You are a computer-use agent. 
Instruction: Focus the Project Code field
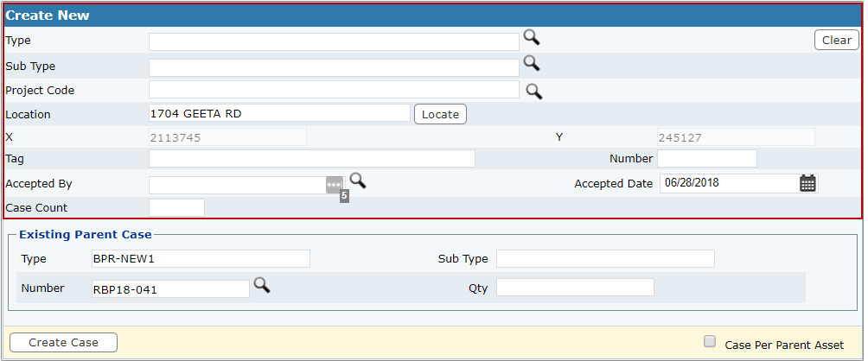pos(334,90)
